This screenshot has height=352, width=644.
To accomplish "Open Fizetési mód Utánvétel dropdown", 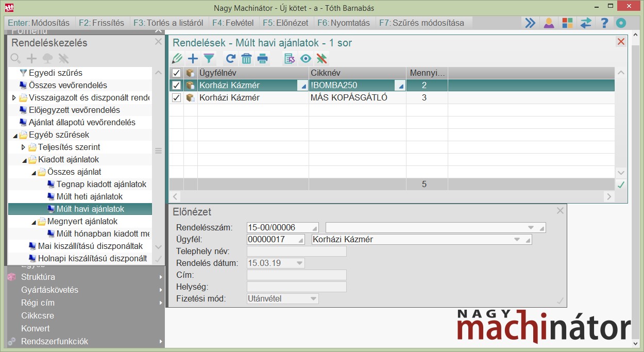I will coord(313,298).
